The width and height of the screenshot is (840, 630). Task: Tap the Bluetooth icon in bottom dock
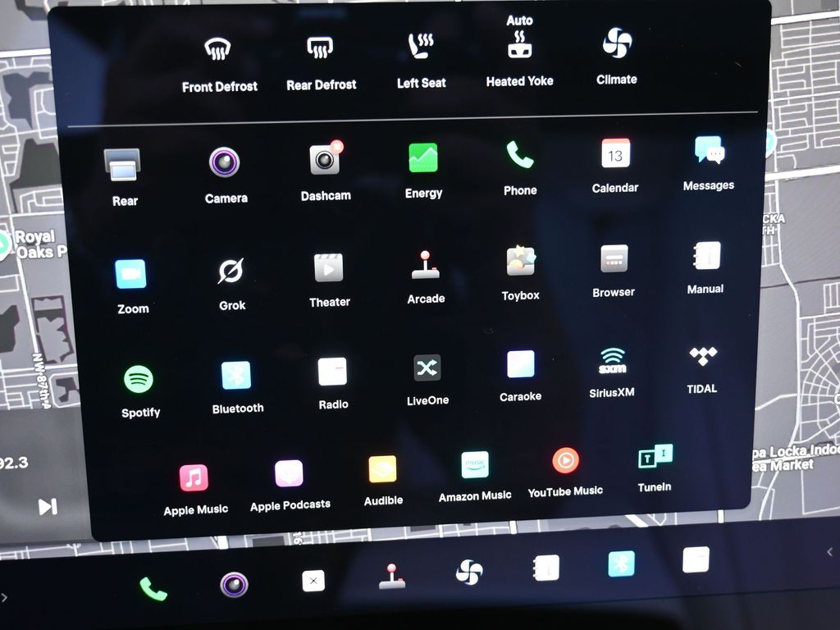pyautogui.click(x=622, y=564)
